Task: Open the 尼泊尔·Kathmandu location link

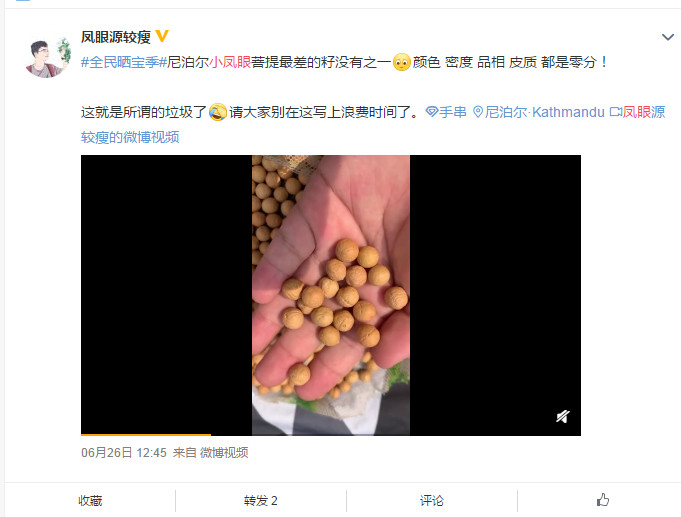Action: [x=545, y=113]
